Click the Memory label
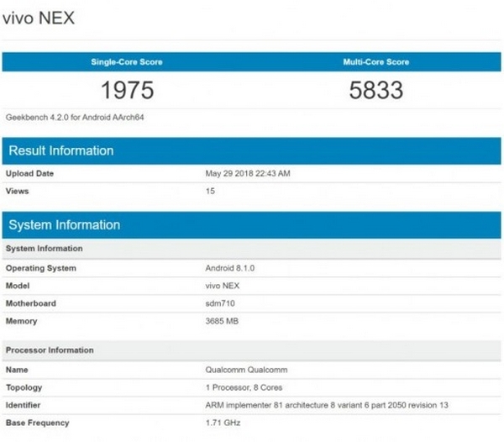 coord(22,321)
